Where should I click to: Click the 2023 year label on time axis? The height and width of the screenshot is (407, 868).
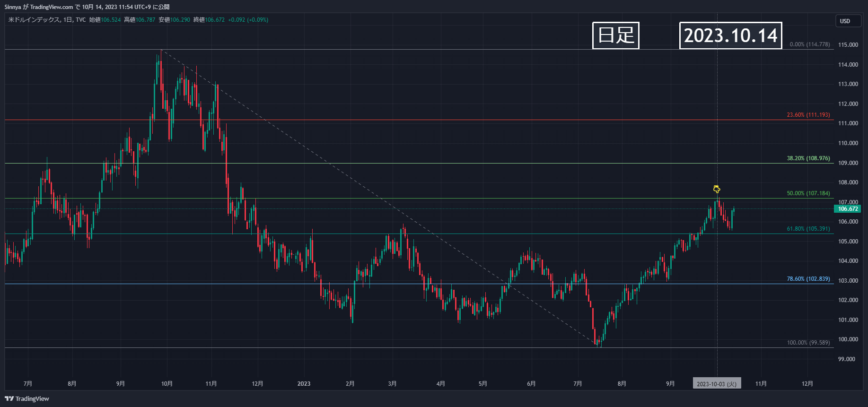304,384
